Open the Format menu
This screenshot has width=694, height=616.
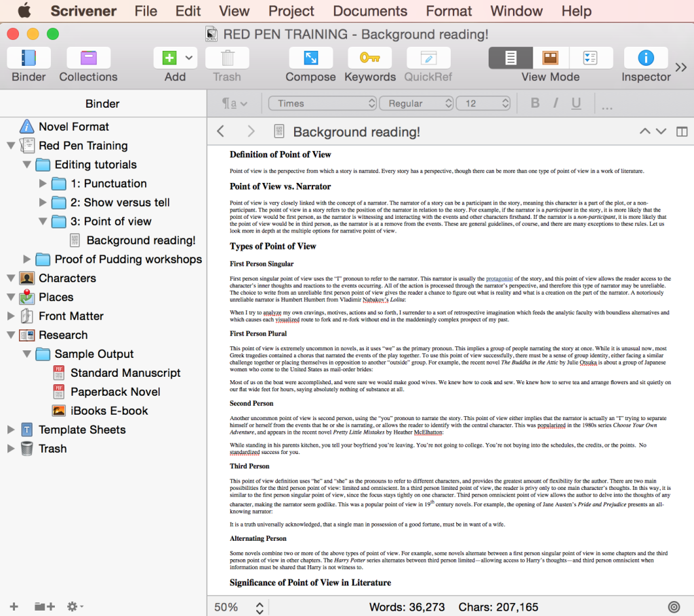(x=449, y=11)
